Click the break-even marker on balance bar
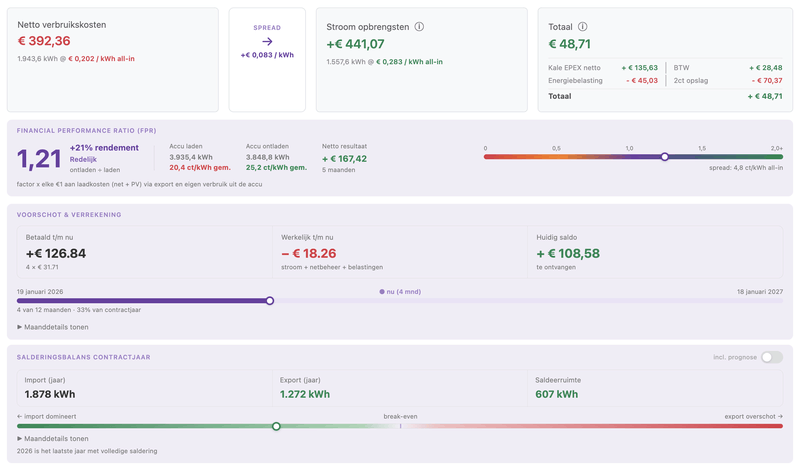The height and width of the screenshot is (470, 800). (401, 426)
